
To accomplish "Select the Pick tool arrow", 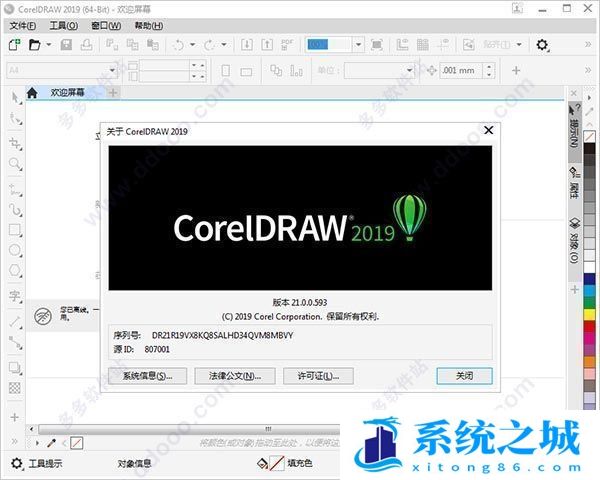I will 15,98.
